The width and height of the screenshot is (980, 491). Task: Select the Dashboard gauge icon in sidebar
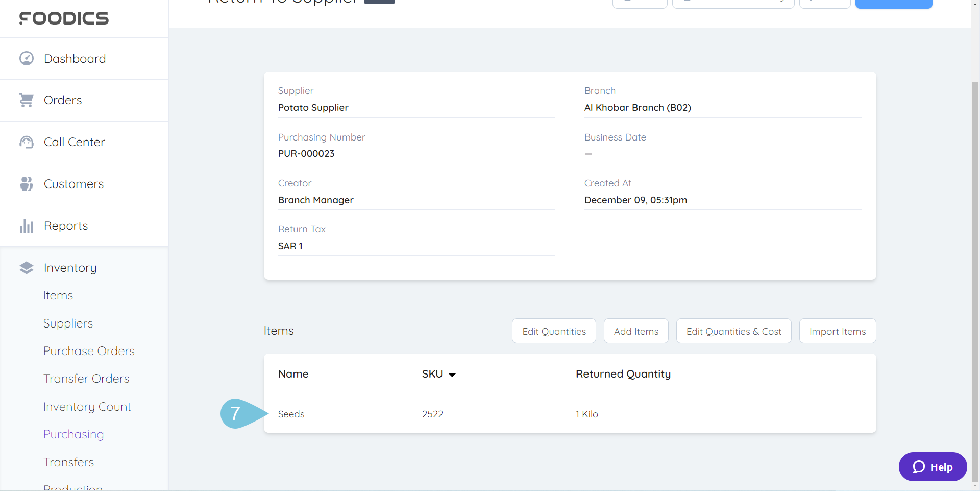(26, 58)
